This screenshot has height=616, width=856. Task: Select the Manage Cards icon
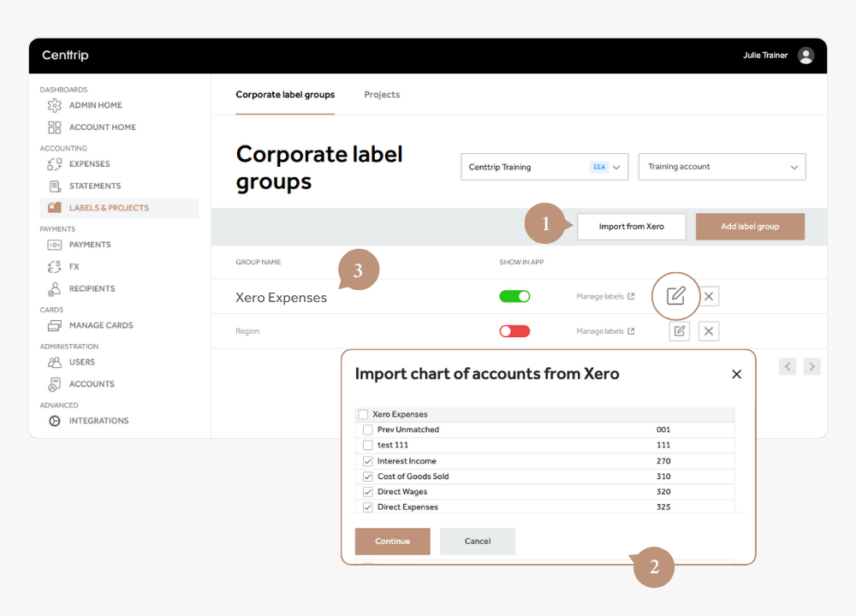coord(55,325)
